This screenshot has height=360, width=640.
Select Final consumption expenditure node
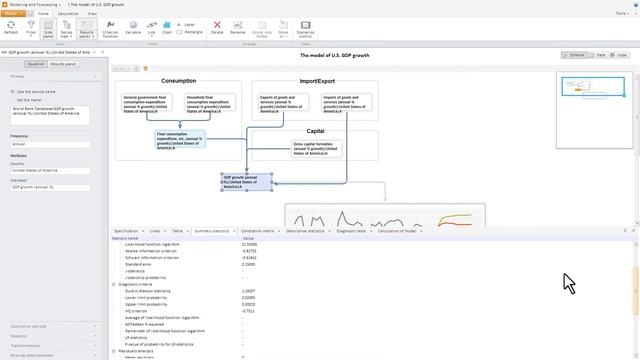[180, 140]
